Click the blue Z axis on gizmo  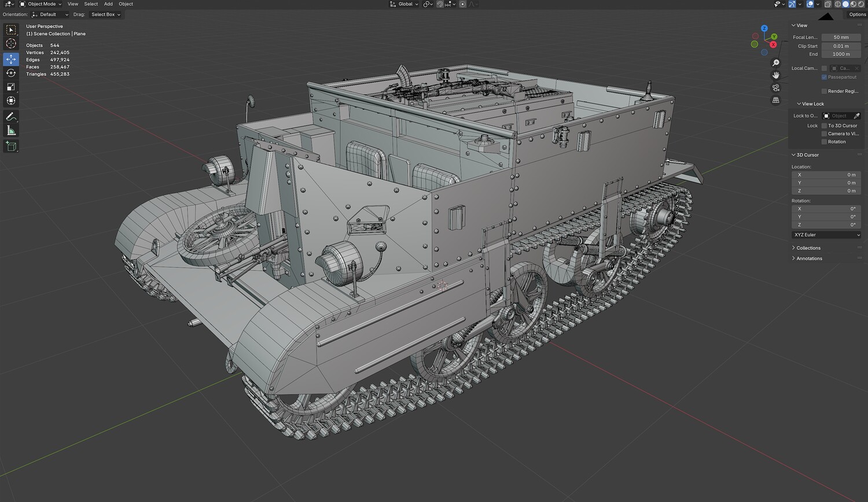(764, 28)
